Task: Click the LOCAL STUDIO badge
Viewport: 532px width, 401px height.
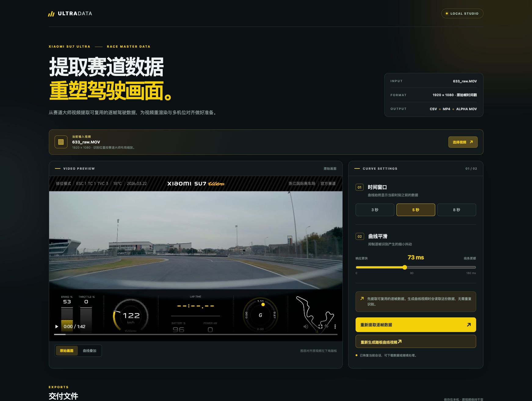Action: (462, 13)
